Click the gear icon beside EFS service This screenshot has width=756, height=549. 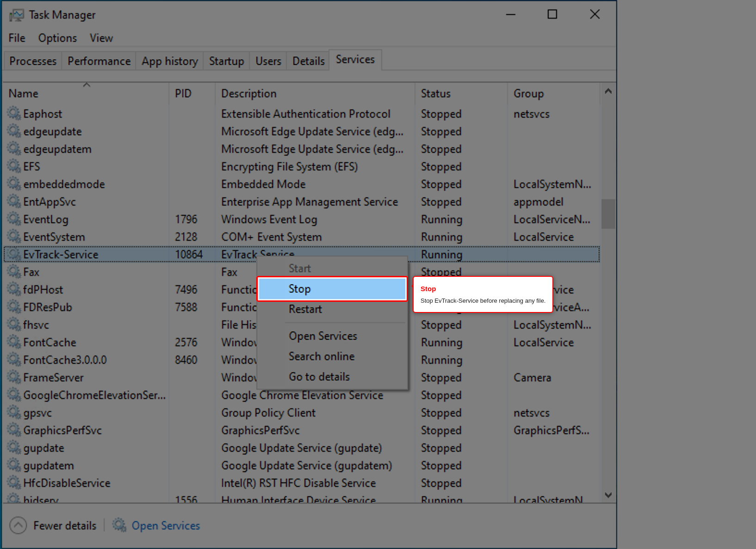14,166
